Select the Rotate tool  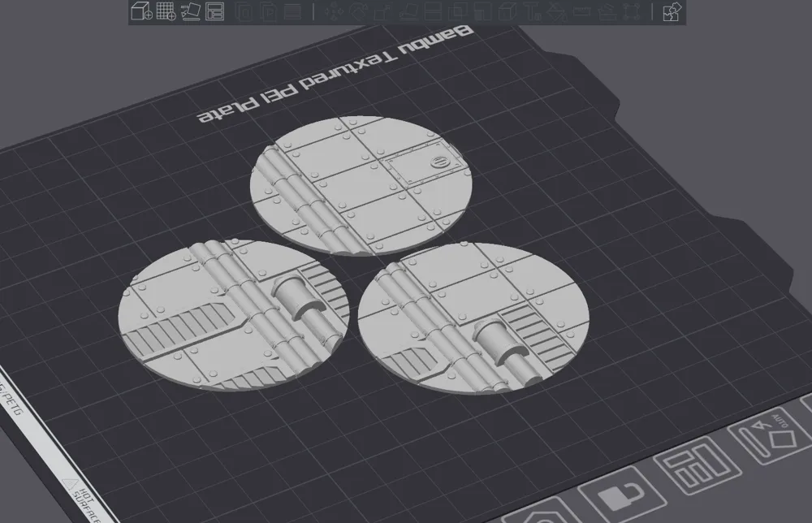(358, 11)
